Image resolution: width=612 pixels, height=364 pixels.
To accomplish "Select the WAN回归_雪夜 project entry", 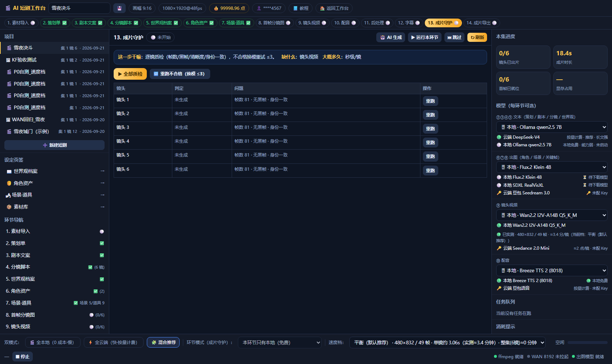I will [x=55, y=119].
